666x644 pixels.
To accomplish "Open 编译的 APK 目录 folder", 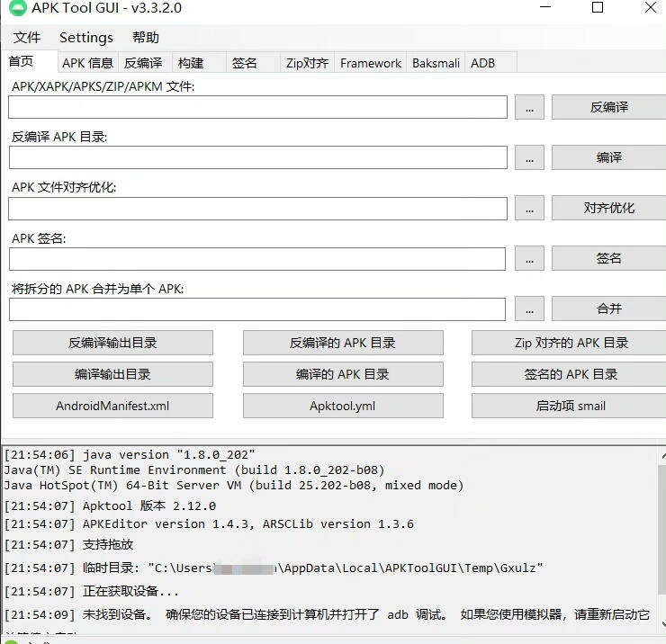I will pyautogui.click(x=343, y=374).
